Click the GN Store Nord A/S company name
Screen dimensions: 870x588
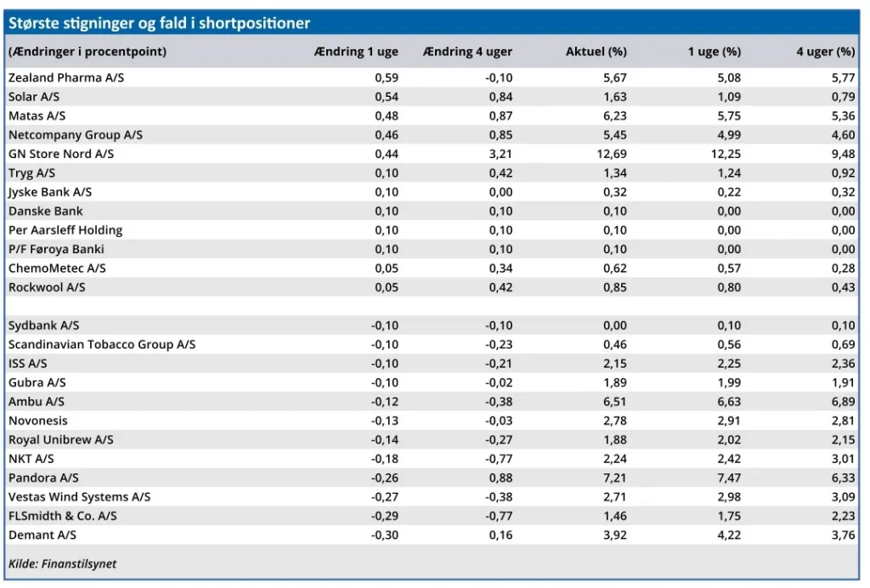click(x=61, y=154)
